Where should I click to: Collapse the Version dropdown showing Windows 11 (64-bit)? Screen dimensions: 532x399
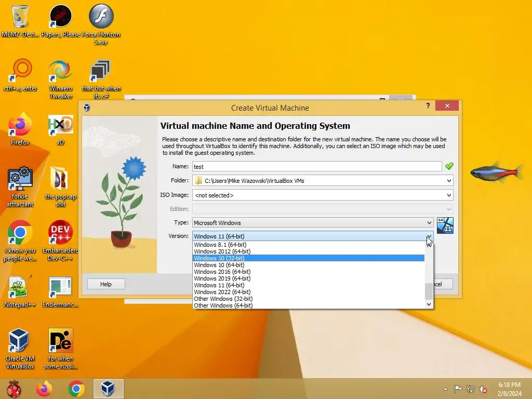312,236
